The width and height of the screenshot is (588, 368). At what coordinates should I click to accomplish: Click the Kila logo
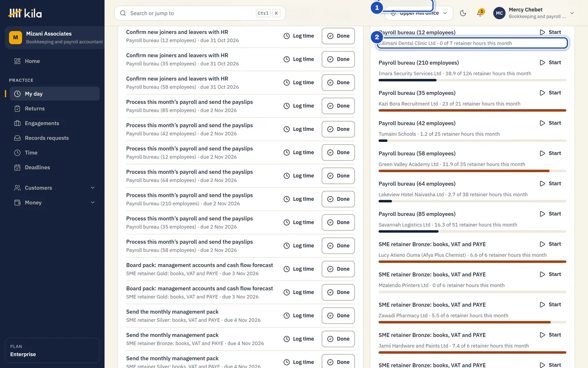25,13
